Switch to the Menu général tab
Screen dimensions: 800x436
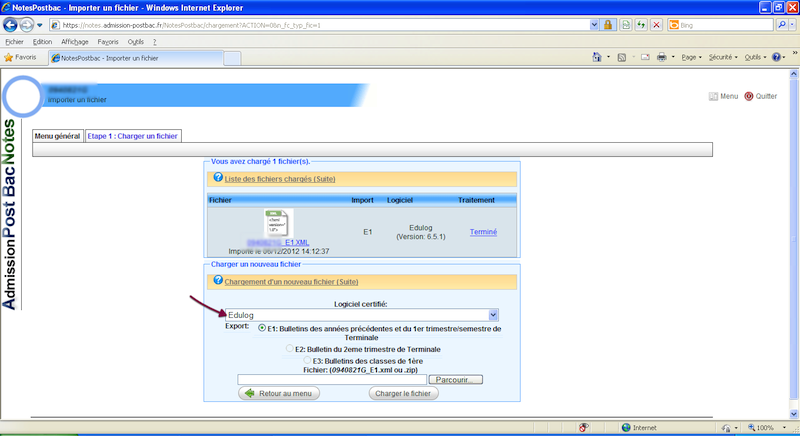coord(57,135)
